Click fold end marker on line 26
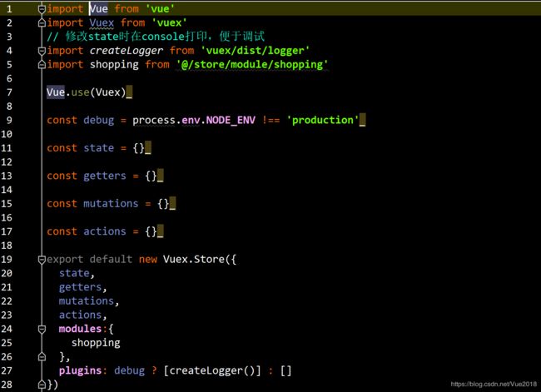Image resolution: width=541 pixels, height=392 pixels. click(42, 357)
